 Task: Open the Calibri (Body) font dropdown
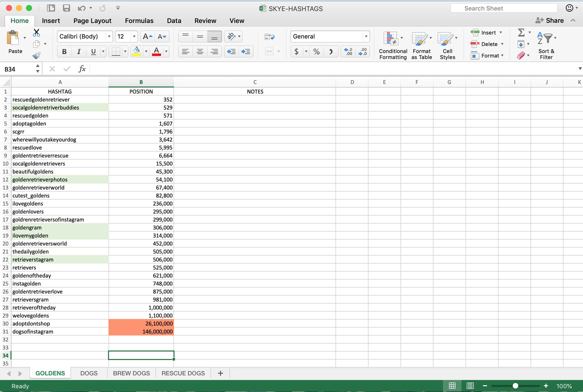click(x=109, y=37)
